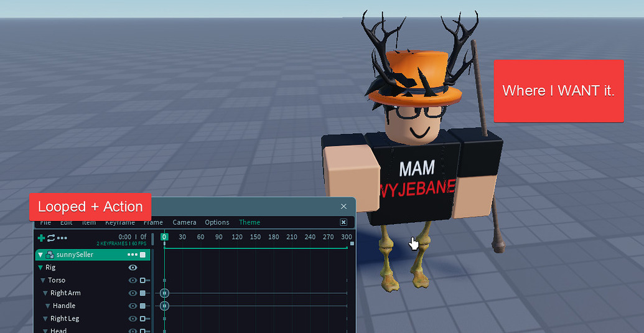Viewport: 644px width, 333px height.
Task: Collapse the Torso tree arrow
Action: coord(43,281)
